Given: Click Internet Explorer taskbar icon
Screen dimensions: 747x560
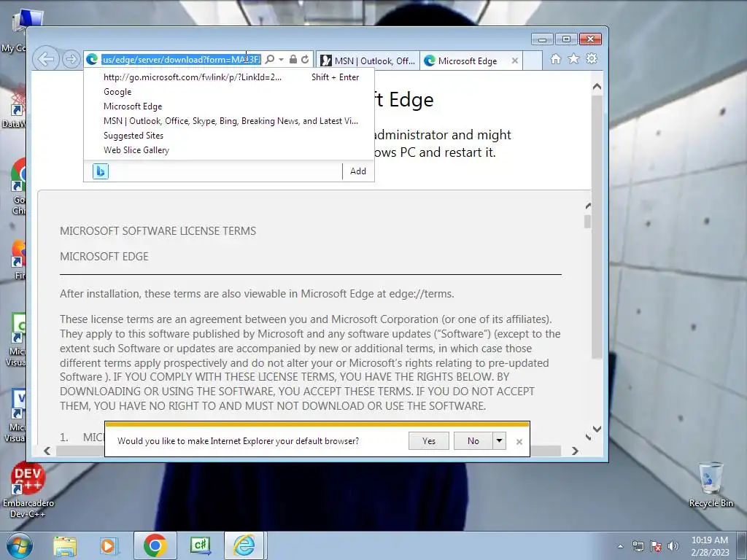Looking at the screenshot, I should click(x=244, y=545).
